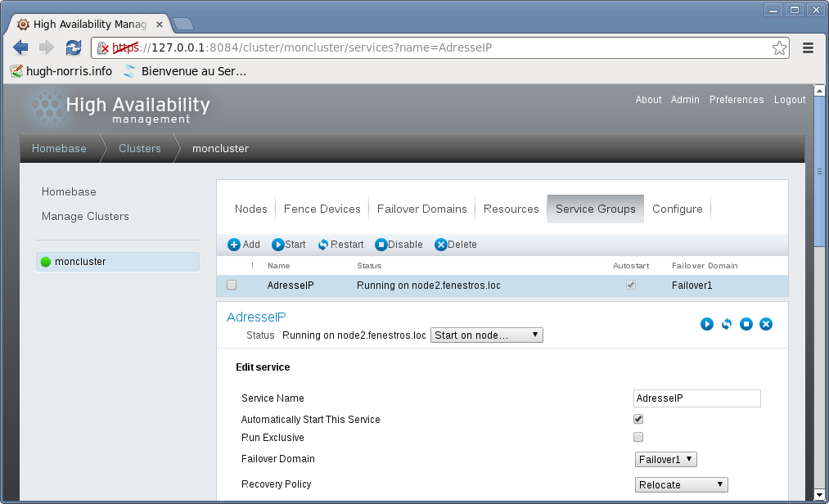
Task: Bookmark this page with the star icon
Action: coord(779,47)
